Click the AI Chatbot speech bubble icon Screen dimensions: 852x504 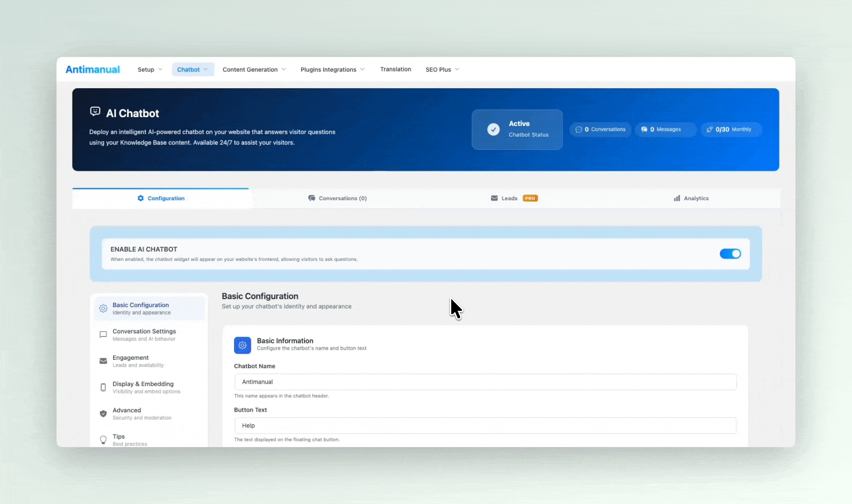tap(95, 111)
